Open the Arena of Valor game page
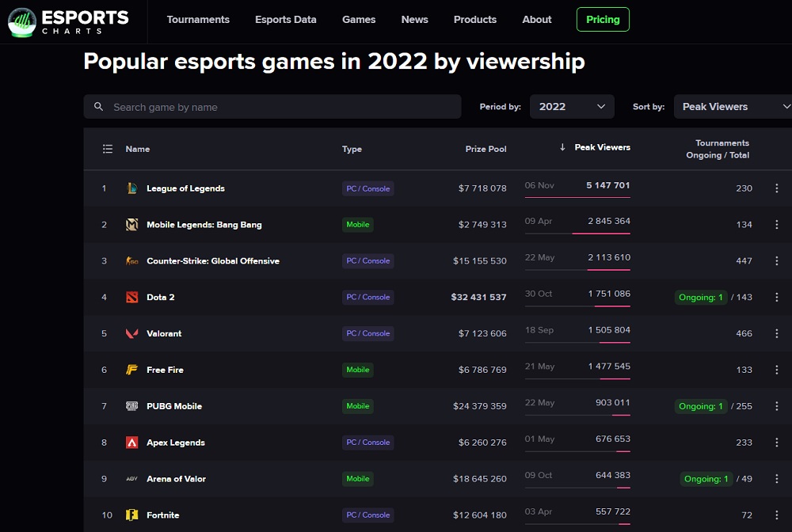792x532 pixels. point(177,479)
